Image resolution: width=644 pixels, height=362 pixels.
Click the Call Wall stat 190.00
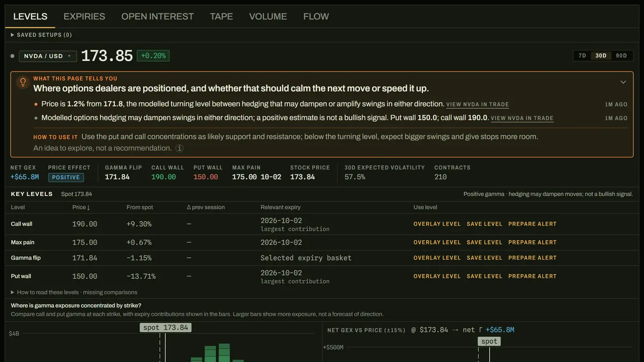164,177
